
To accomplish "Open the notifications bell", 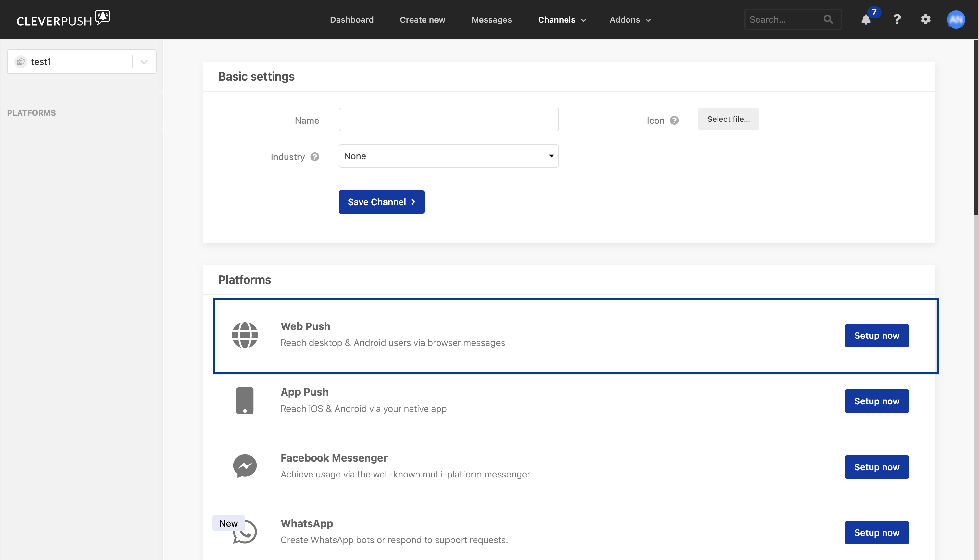I will pyautogui.click(x=866, y=19).
